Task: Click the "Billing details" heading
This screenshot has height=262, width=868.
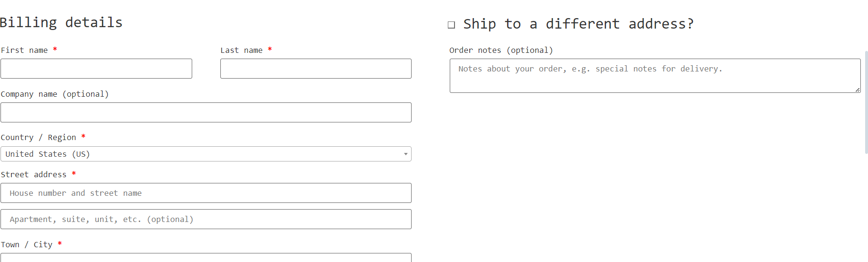Action: coord(61,22)
